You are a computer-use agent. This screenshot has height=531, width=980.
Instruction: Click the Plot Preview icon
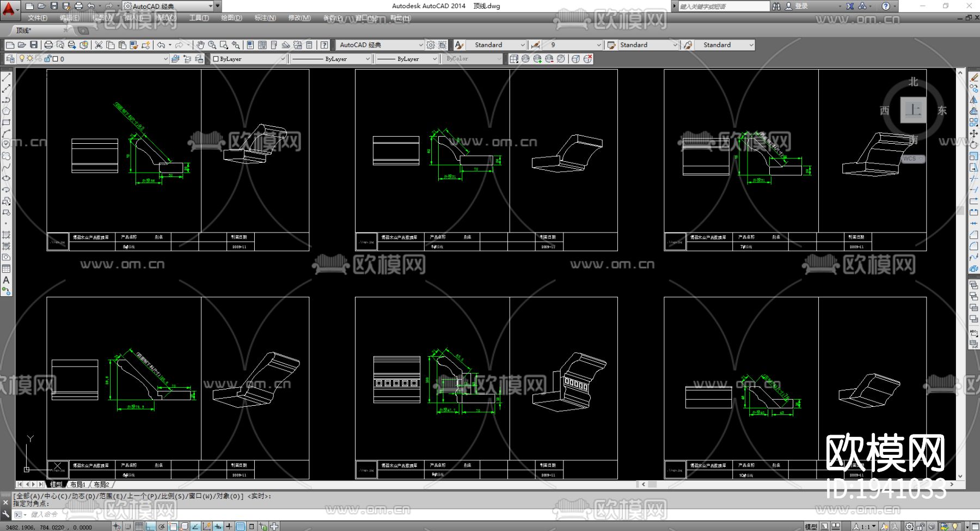(60, 45)
